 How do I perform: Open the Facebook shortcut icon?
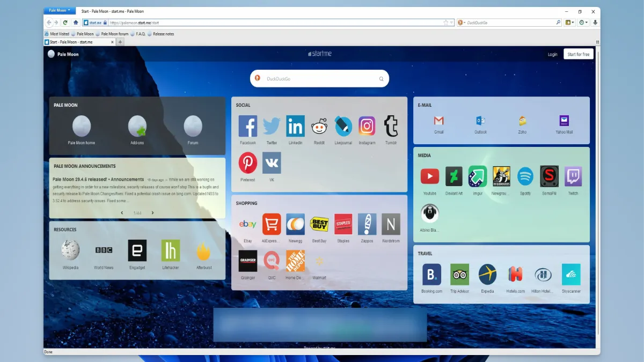(x=248, y=127)
